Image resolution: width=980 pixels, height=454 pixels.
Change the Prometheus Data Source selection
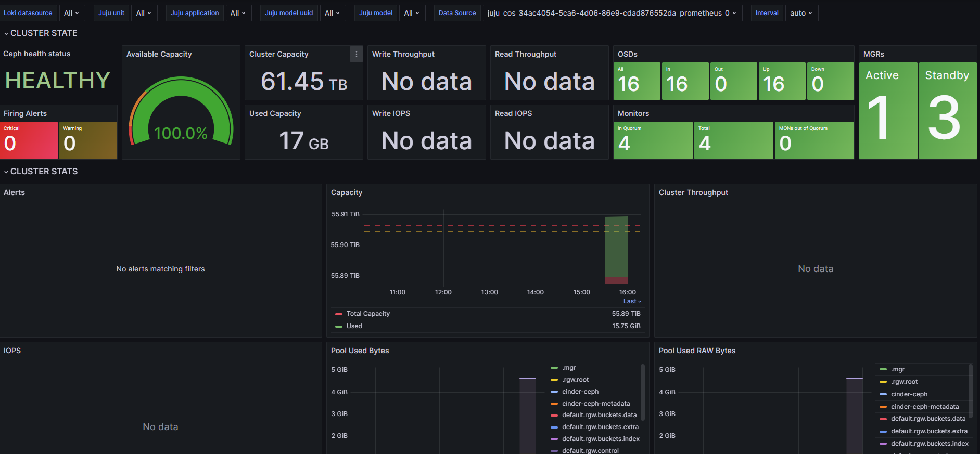[x=612, y=13]
